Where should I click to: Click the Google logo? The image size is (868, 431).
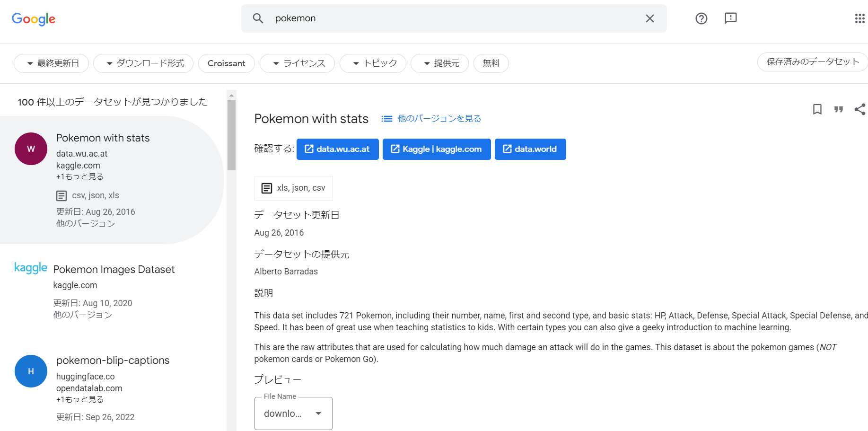click(x=34, y=19)
